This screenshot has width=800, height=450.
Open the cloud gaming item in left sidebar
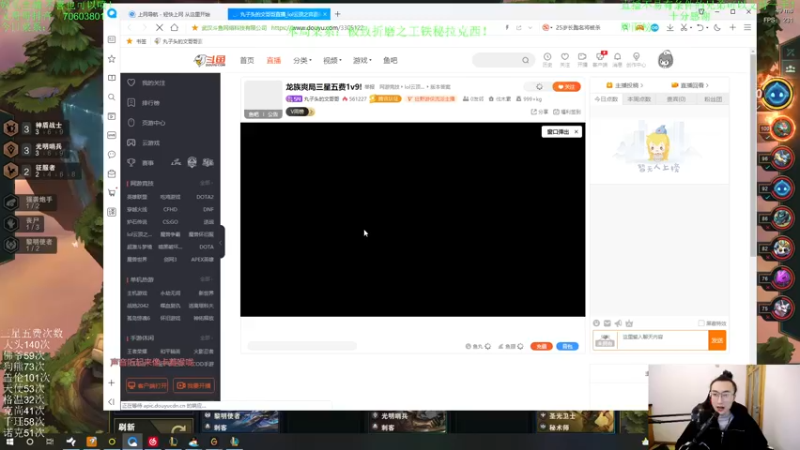pyautogui.click(x=144, y=143)
